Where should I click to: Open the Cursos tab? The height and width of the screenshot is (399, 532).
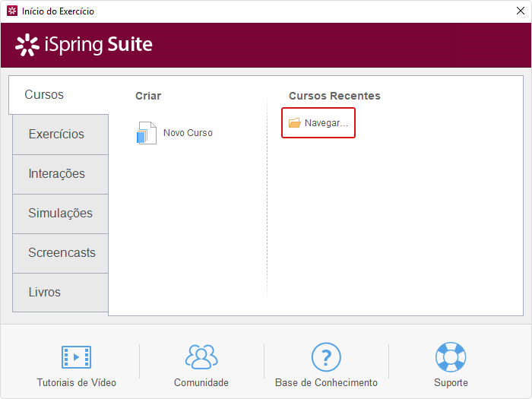click(x=59, y=95)
